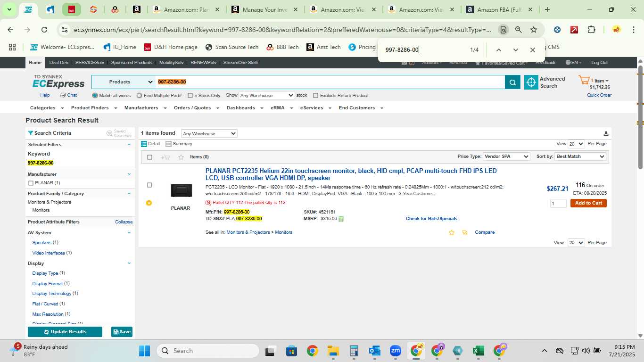
Task: Save the search criteria
Action: tap(122, 332)
